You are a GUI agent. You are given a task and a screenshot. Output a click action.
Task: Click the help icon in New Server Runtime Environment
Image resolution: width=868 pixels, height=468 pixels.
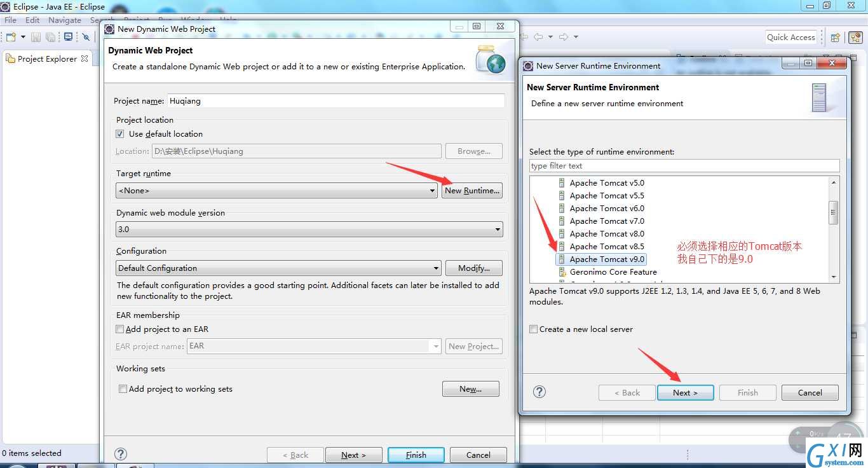539,392
